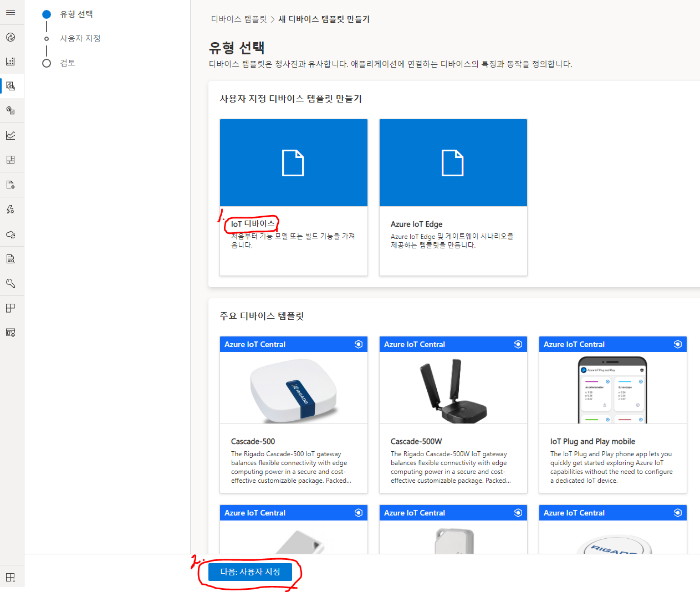This screenshot has width=700, height=592.
Task: Click the document icon on the Azure IoT Edge tile
Action: [x=453, y=163]
